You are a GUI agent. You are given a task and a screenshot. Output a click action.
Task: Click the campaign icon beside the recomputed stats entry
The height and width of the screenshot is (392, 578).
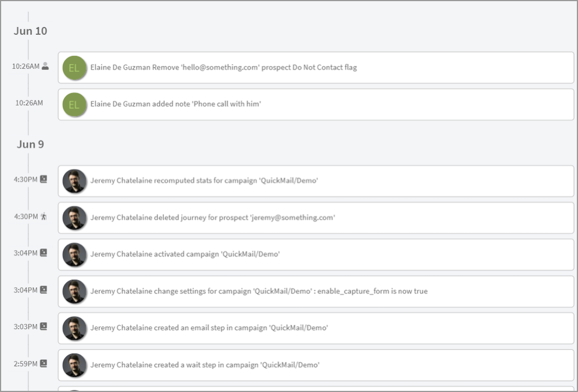coord(44,180)
